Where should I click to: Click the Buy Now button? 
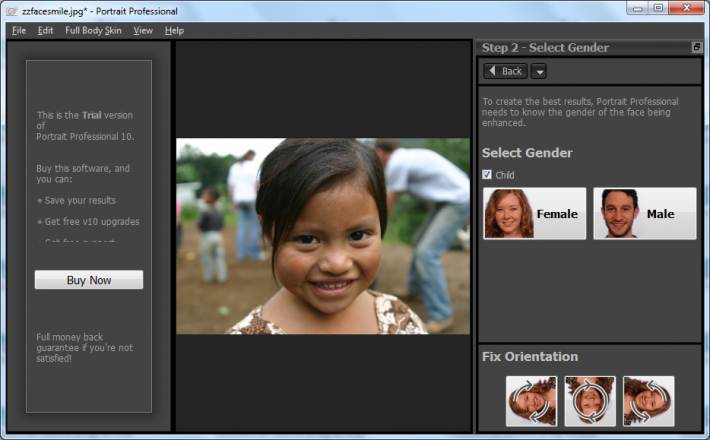89,280
